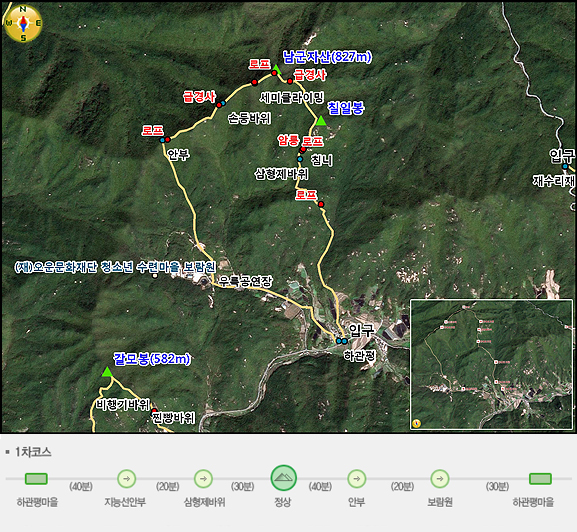
Task: Click the 1차코스 heading
Action: [x=33, y=452]
